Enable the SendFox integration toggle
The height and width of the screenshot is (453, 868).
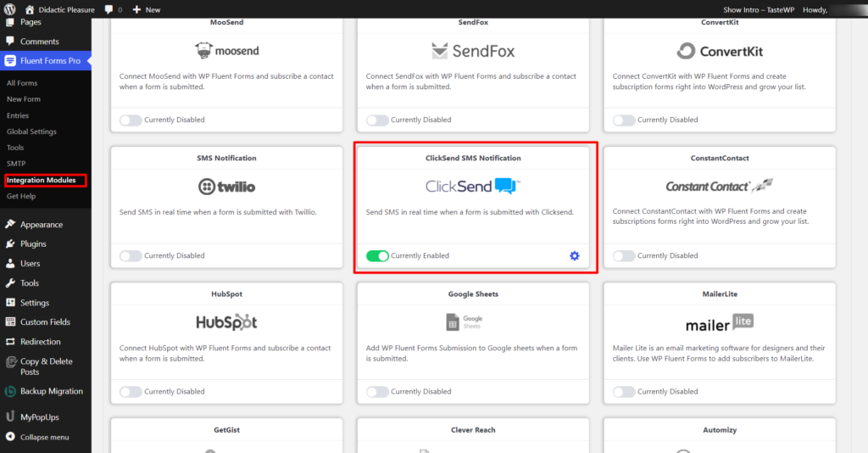(377, 120)
